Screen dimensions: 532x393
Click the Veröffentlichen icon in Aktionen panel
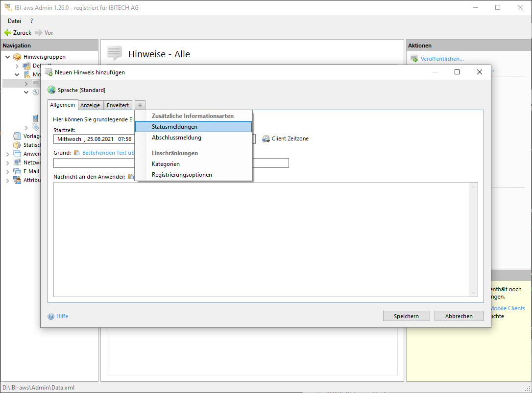tap(414, 59)
